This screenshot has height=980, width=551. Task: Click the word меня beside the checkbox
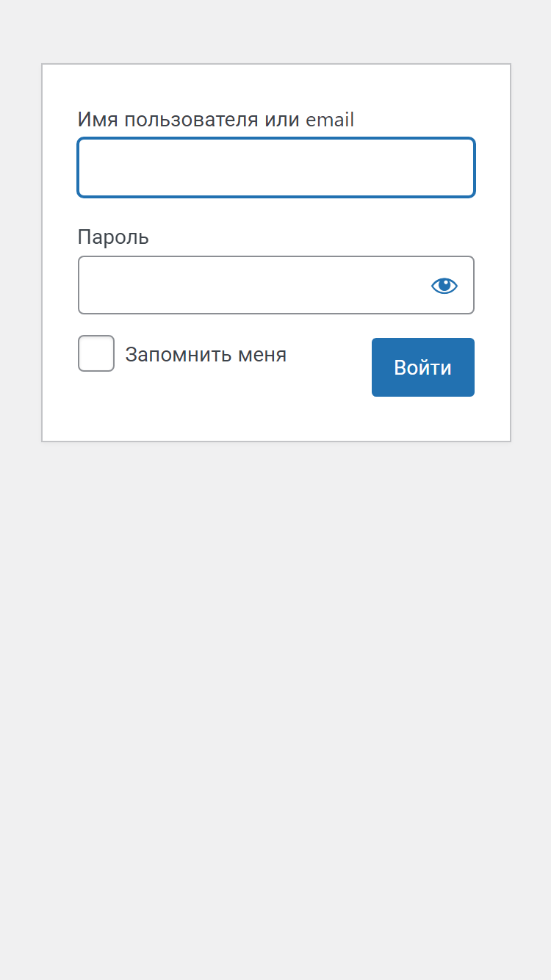[x=260, y=355]
